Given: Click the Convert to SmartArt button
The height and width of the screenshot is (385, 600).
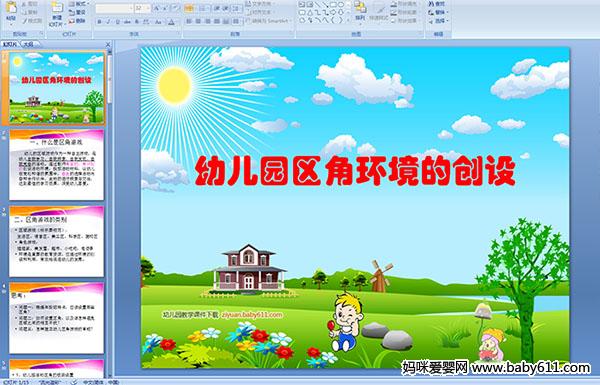Looking at the screenshot, I should tap(267, 21).
